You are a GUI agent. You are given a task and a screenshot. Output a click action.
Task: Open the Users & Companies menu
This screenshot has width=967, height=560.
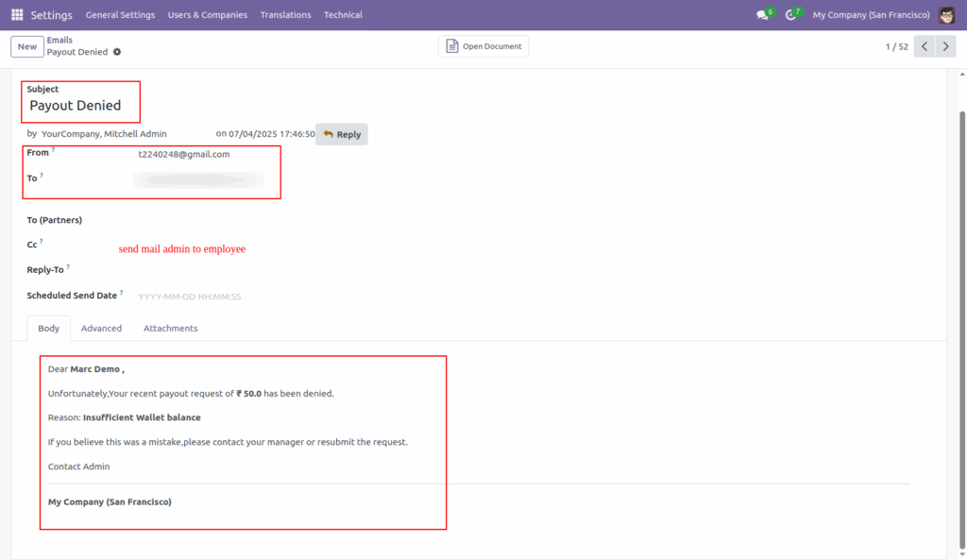(x=208, y=14)
